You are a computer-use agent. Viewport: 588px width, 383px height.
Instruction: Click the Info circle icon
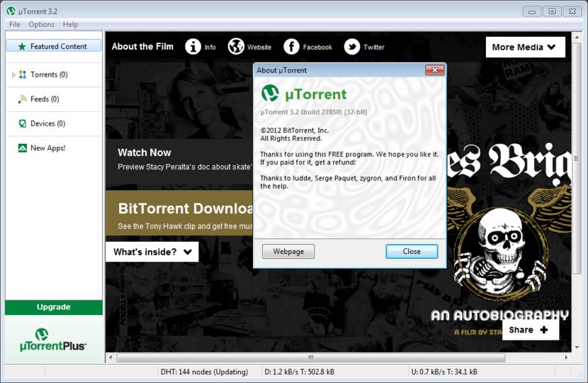pos(193,47)
